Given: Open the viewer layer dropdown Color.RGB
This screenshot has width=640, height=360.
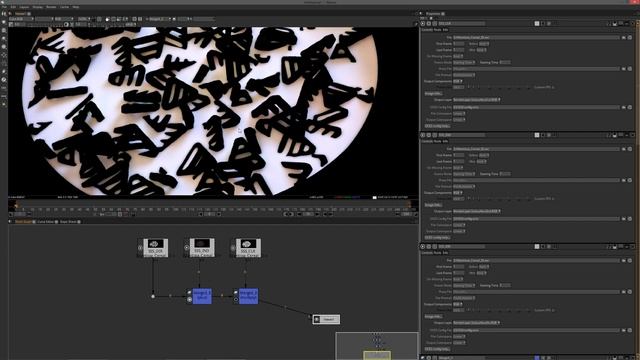Looking at the screenshot, I should (21, 19).
